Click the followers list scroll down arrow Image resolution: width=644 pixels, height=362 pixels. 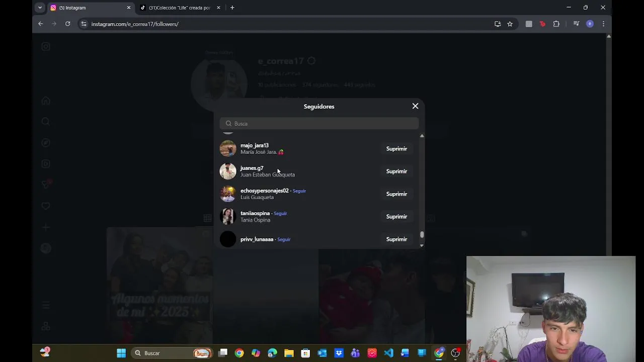[422, 245]
